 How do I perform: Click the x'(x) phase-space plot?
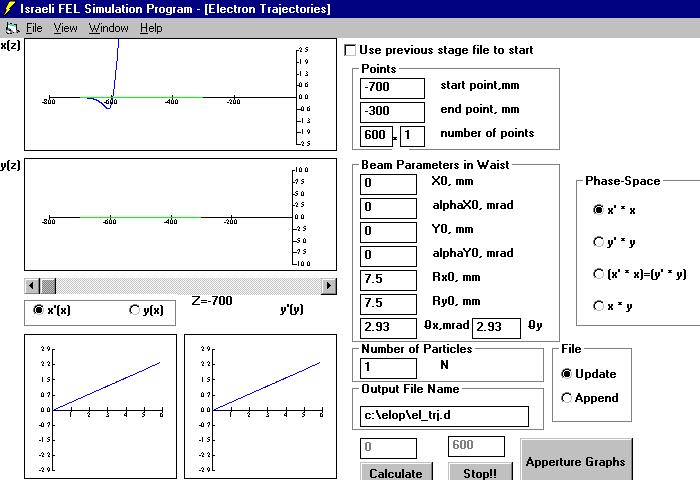click(x=100, y=406)
